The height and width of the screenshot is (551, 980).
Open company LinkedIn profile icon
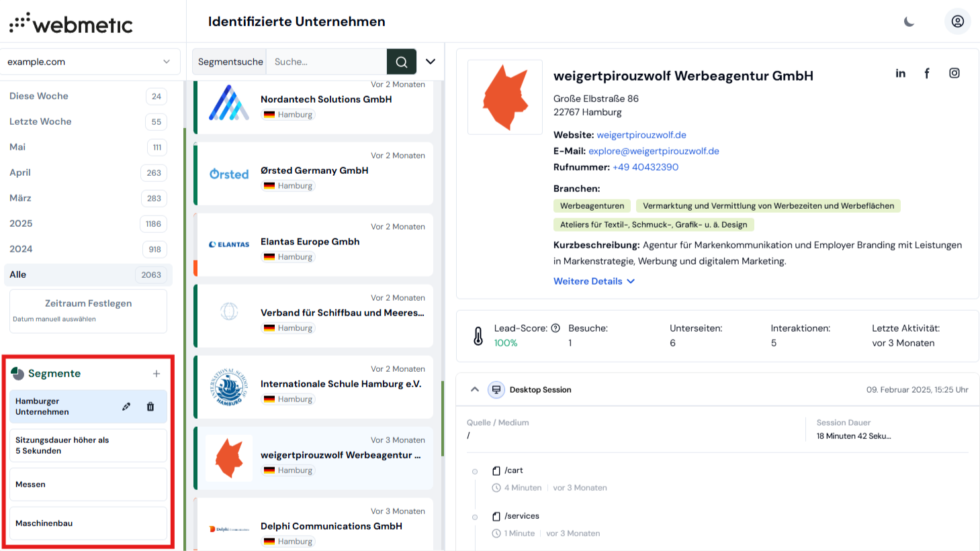coord(901,73)
